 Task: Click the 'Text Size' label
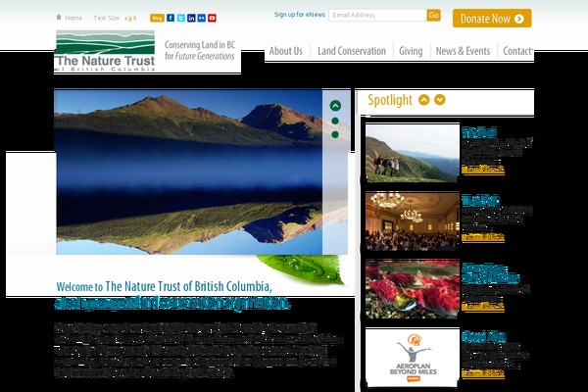click(107, 18)
